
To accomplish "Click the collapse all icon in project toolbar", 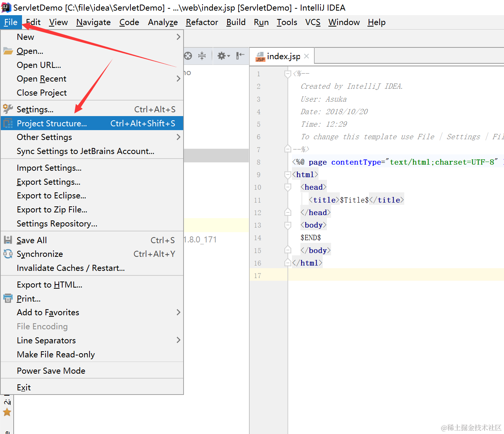I will pyautogui.click(x=202, y=56).
